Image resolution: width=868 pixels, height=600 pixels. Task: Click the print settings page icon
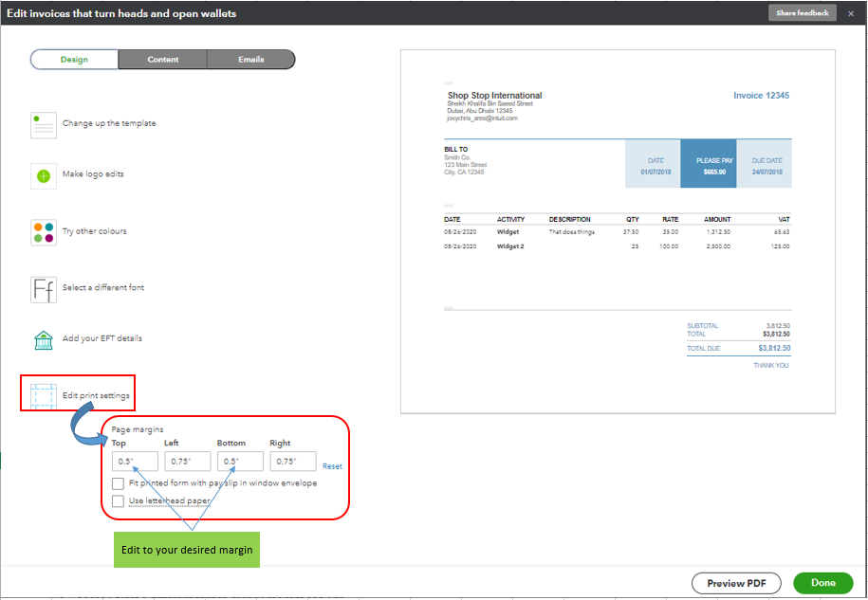coord(44,394)
